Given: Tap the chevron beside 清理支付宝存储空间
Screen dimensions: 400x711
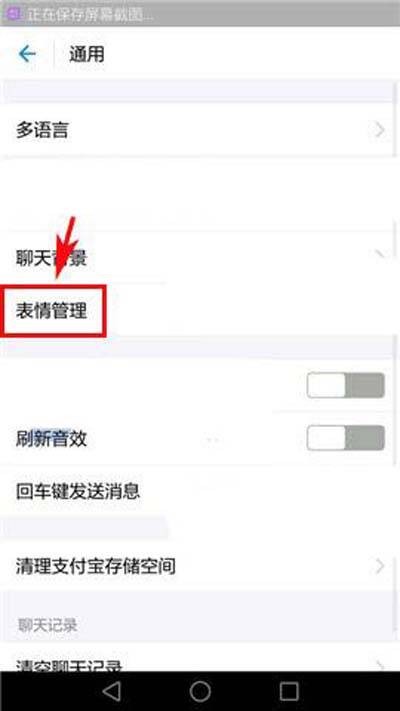Looking at the screenshot, I should pos(380,566).
